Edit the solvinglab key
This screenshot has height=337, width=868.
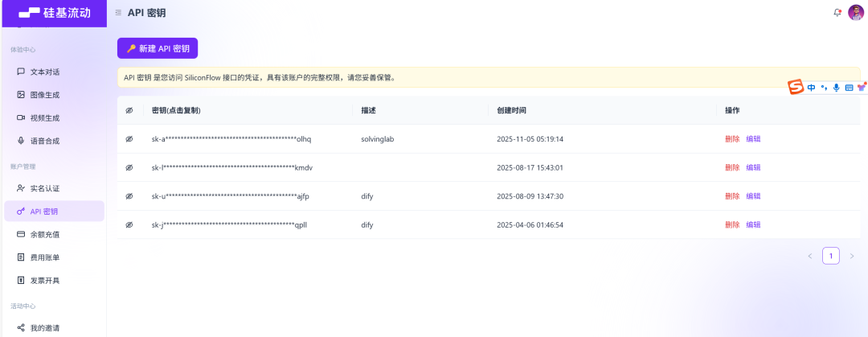coord(753,139)
